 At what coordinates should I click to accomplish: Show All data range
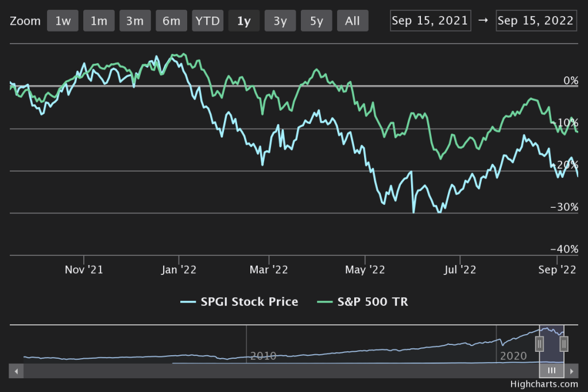click(353, 21)
